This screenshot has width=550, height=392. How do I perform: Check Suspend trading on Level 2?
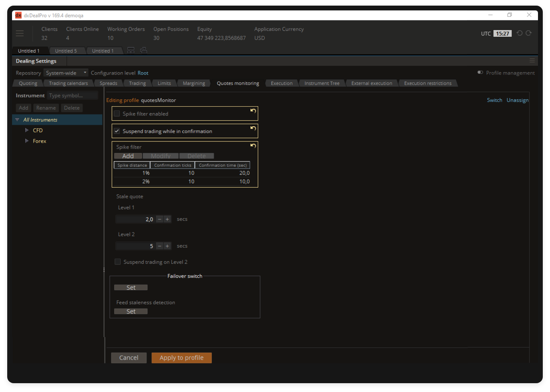pos(118,262)
